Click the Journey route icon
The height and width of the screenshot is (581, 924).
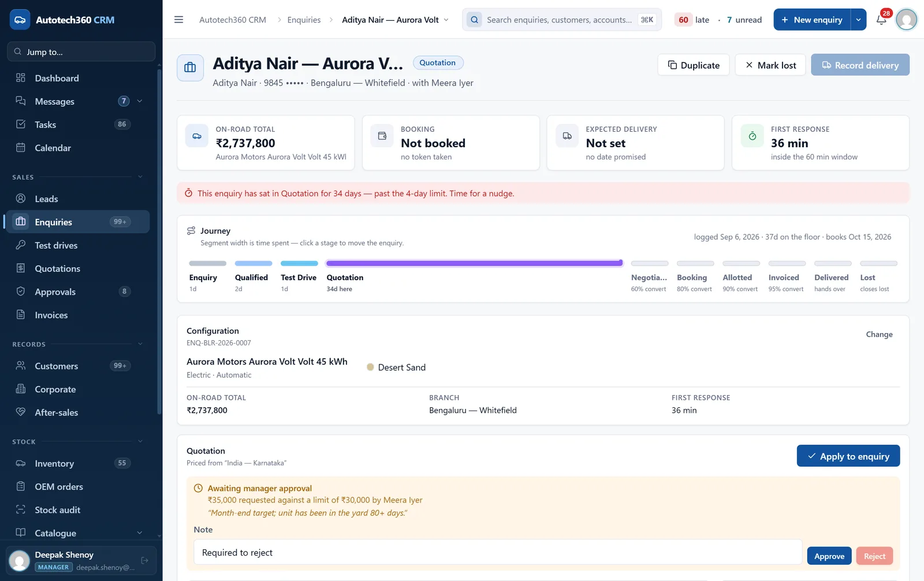coord(191,231)
